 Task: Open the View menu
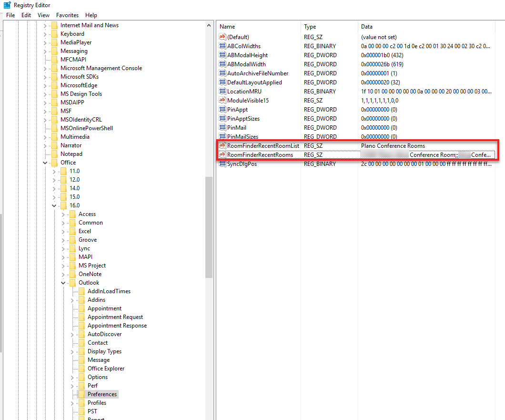43,15
